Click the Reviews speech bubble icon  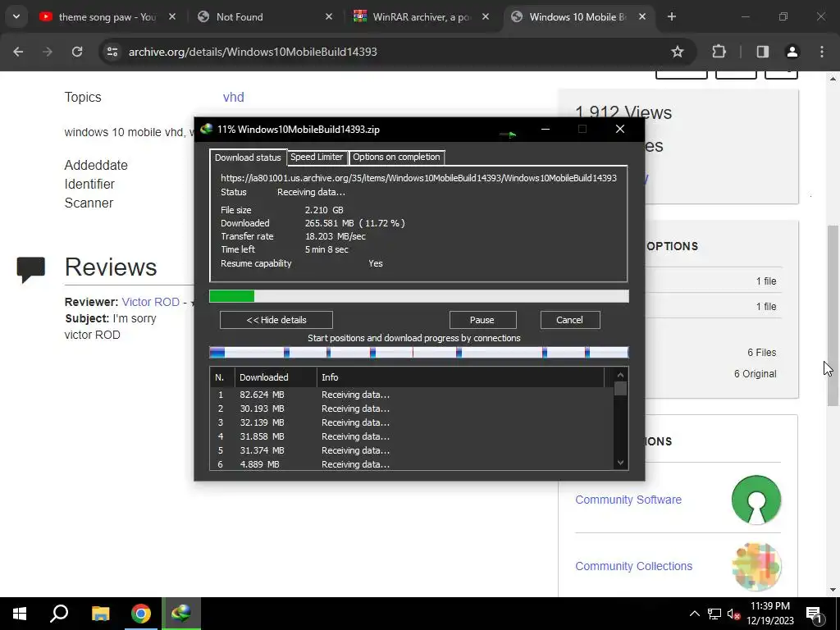point(30,269)
